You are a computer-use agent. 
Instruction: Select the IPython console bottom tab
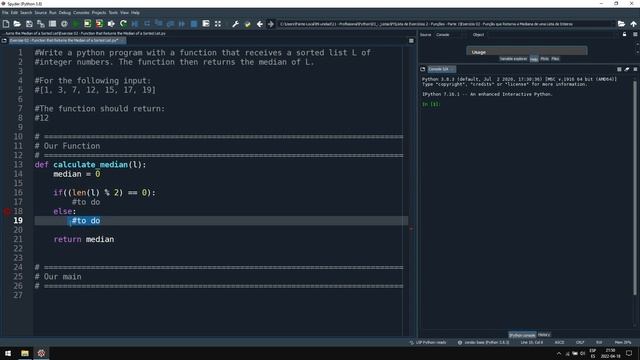click(522, 335)
